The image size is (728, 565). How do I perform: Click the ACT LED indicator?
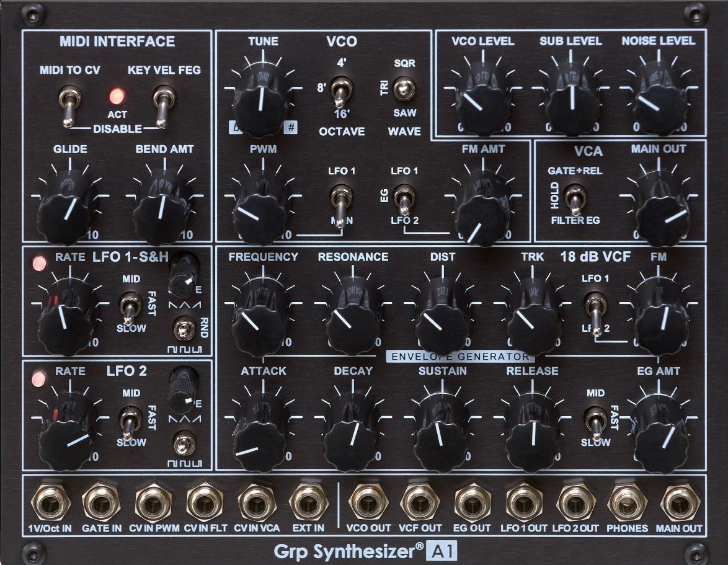coord(117,95)
